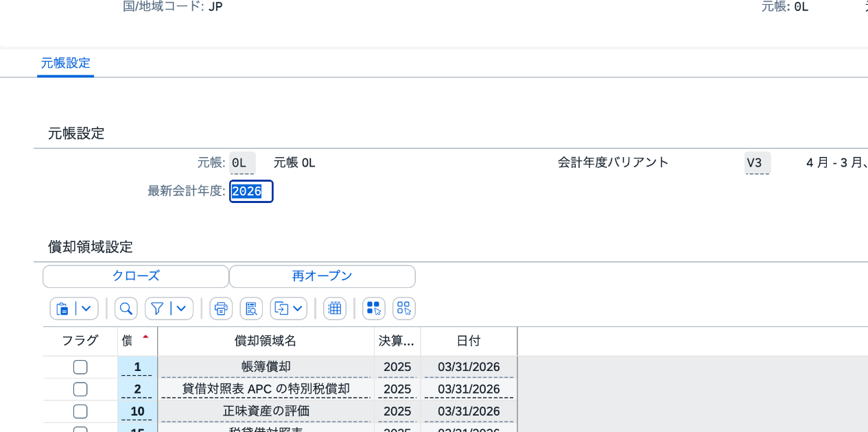Image resolution: width=868 pixels, height=432 pixels.
Task: Click the 国/地域コード value JP
Action: point(215,7)
